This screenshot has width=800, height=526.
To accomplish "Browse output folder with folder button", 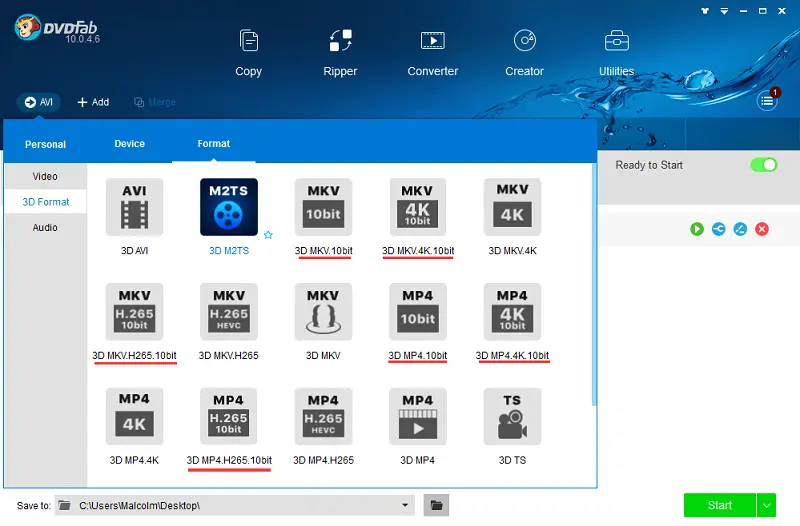I will 436,505.
